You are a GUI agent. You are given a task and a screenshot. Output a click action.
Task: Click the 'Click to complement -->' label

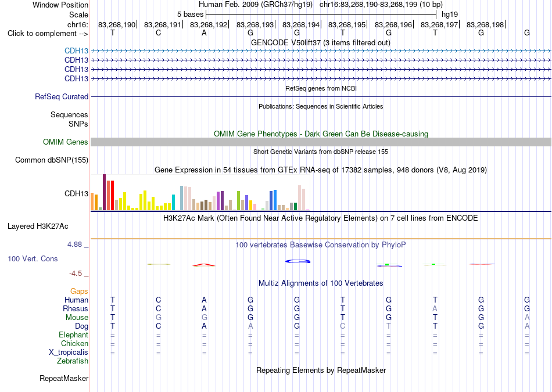[48, 34]
